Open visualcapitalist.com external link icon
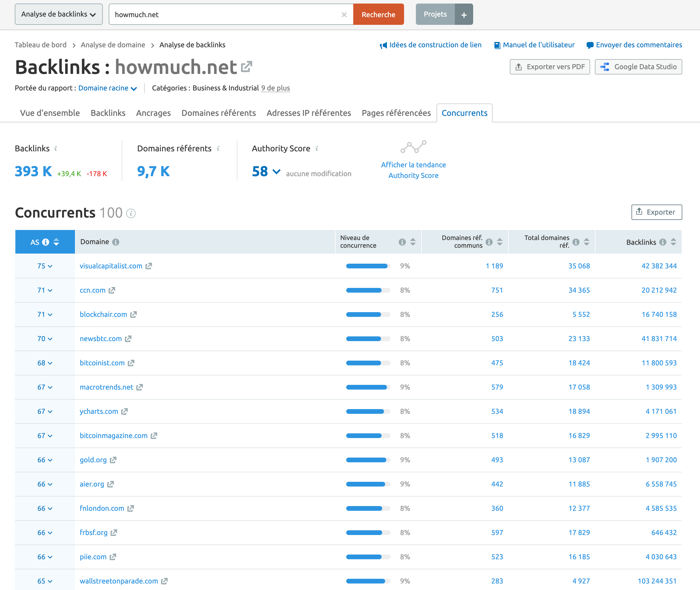Image resolution: width=700 pixels, height=590 pixels. (149, 266)
